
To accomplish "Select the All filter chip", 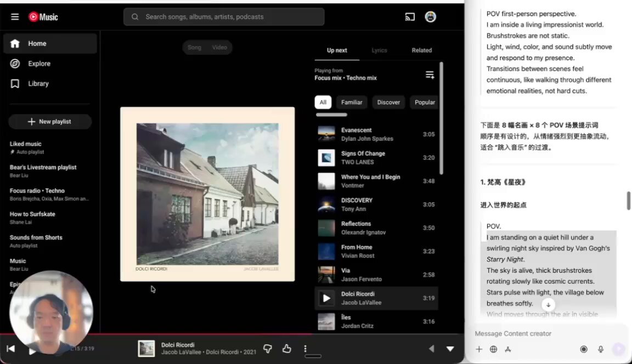I will (323, 103).
